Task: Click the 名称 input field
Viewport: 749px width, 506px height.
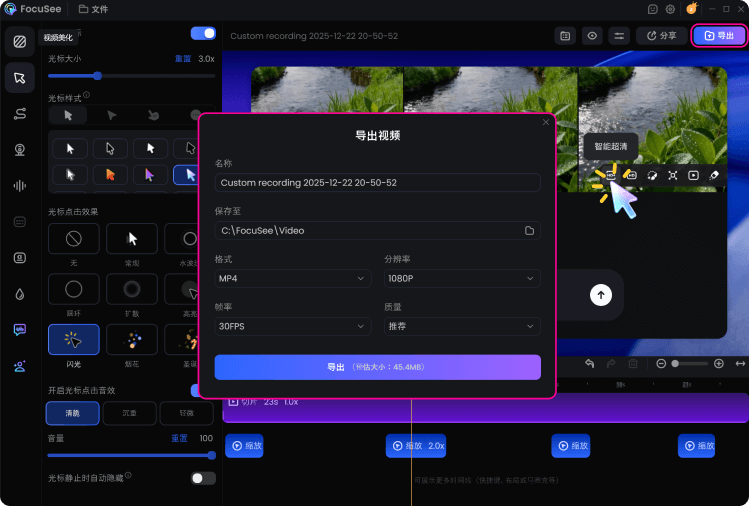Action: click(x=377, y=183)
